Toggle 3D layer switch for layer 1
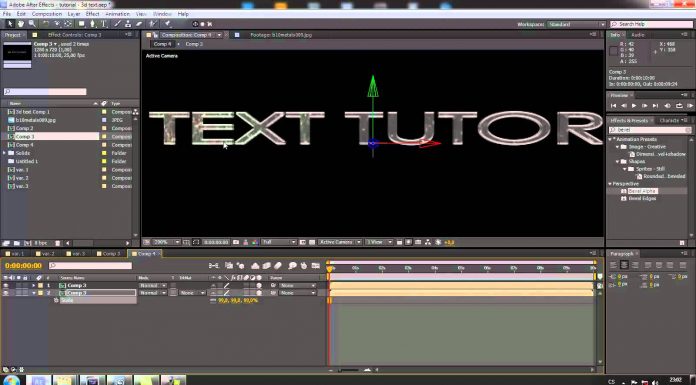The width and height of the screenshot is (696, 385). 259,286
